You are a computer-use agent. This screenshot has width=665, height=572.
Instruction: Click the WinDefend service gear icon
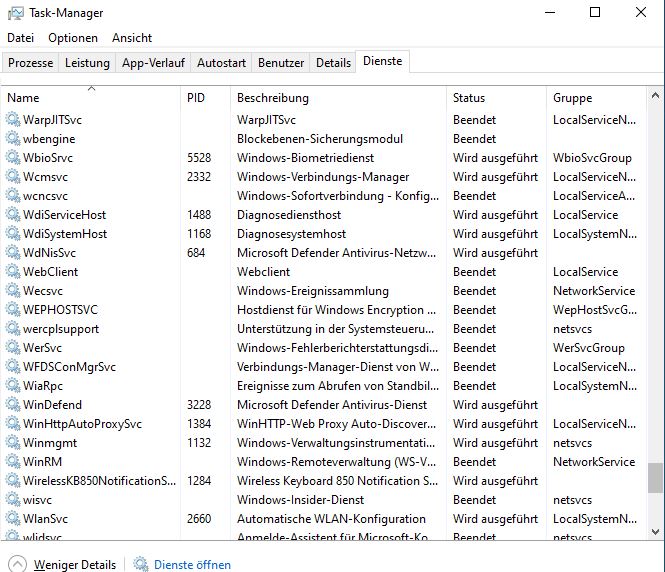[x=13, y=405]
